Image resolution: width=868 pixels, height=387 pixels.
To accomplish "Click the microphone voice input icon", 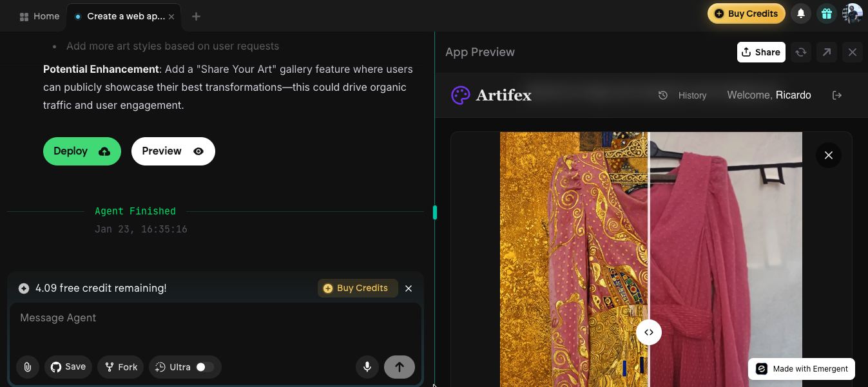I will [x=367, y=367].
